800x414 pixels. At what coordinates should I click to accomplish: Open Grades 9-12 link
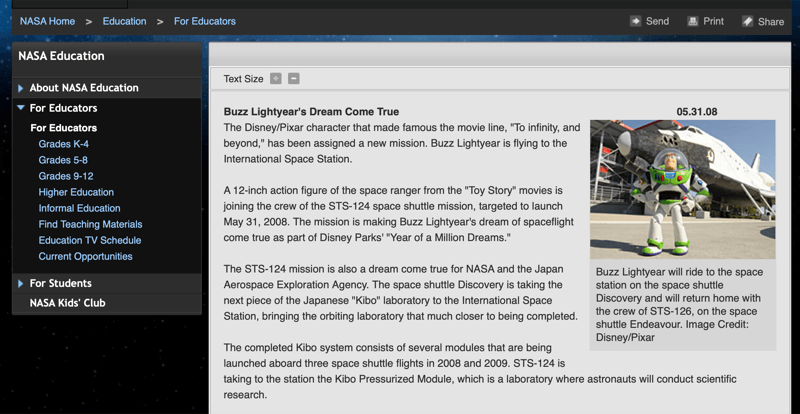[x=66, y=176]
